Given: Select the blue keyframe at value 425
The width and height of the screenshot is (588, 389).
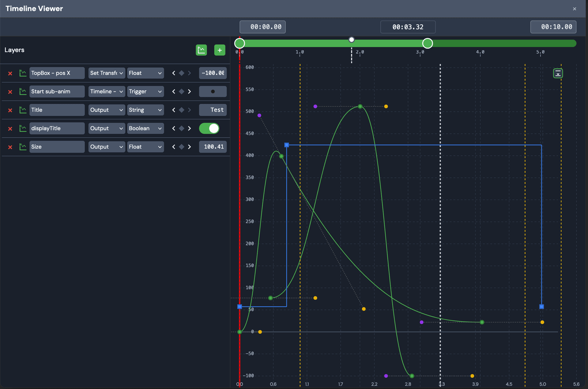Looking at the screenshot, I should click(x=287, y=145).
